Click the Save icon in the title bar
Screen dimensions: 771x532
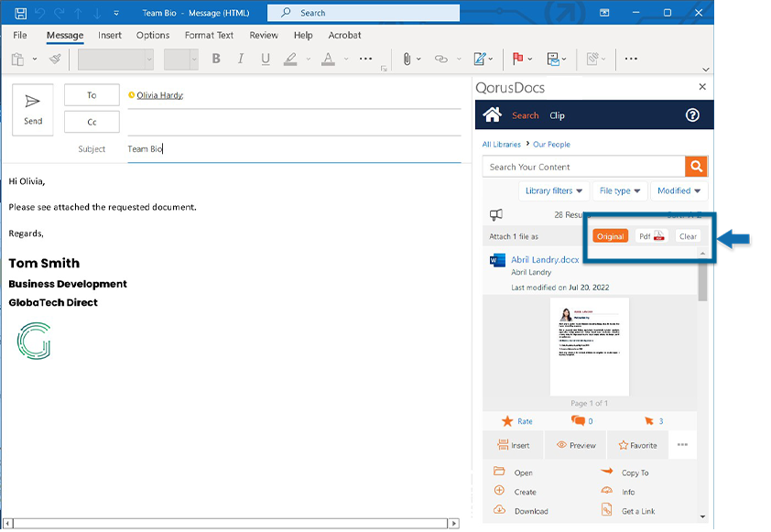(21, 13)
